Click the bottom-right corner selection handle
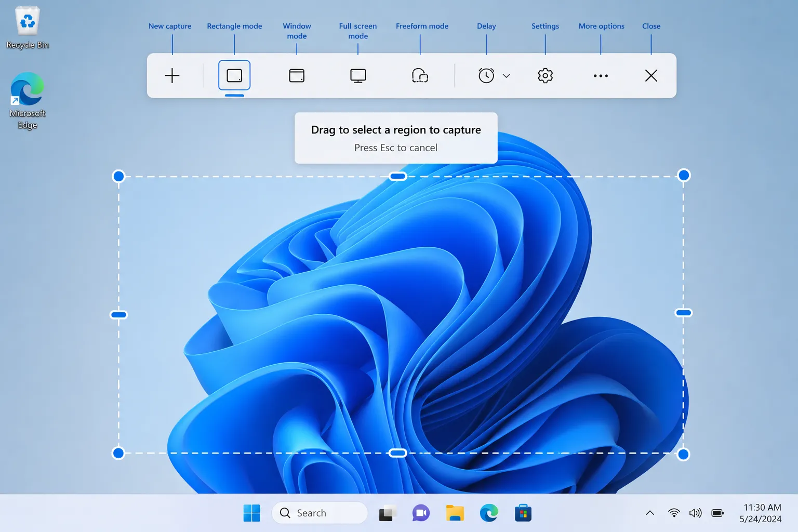The image size is (798, 532). 683,455
